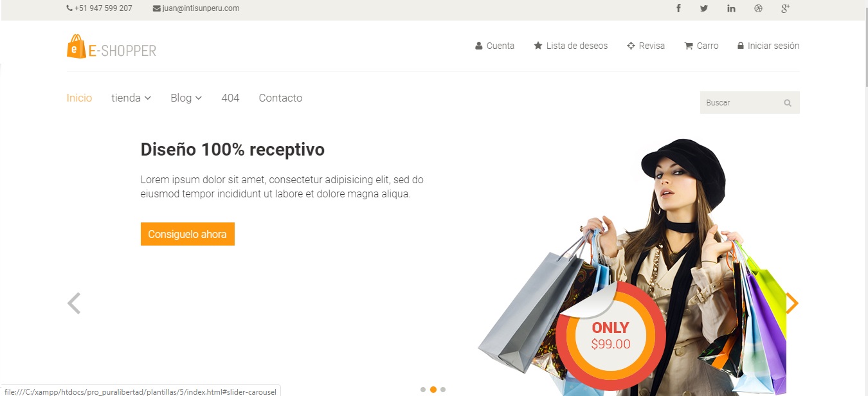The image size is (868, 396).
Task: Open the Dribbble social icon
Action: [758, 8]
